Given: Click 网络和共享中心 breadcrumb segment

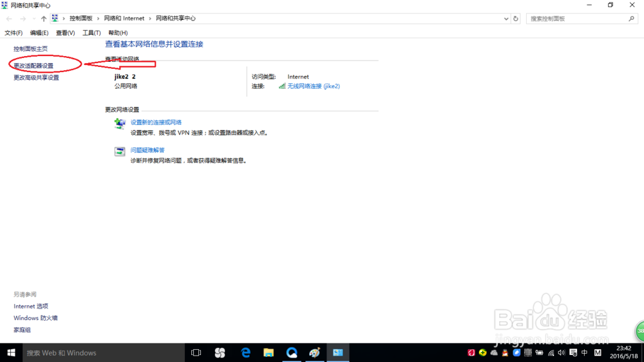Looking at the screenshot, I should (175, 19).
